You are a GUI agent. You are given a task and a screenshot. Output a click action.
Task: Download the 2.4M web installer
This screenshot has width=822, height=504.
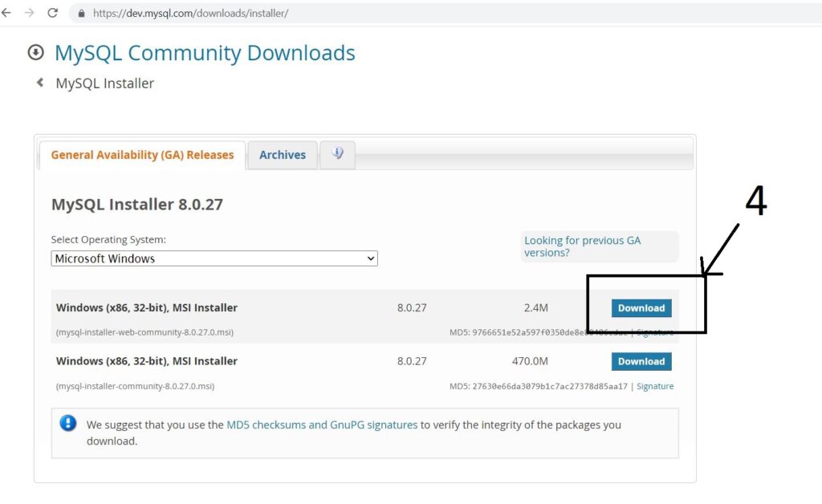641,308
